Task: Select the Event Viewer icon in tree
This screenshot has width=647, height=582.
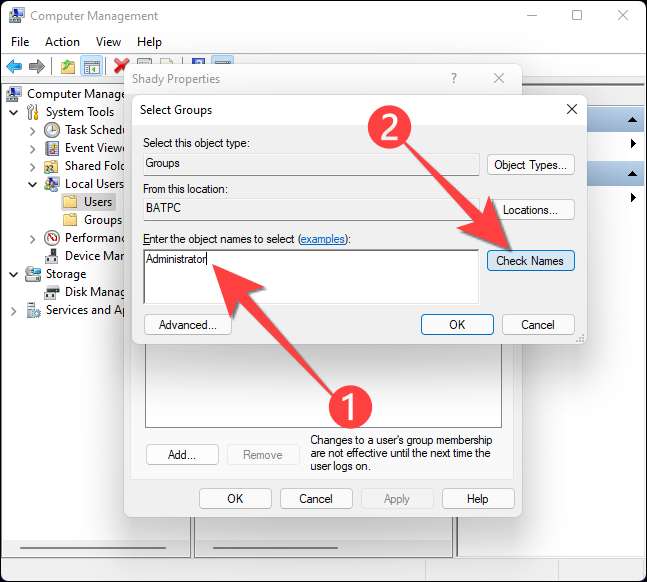Action: point(52,148)
